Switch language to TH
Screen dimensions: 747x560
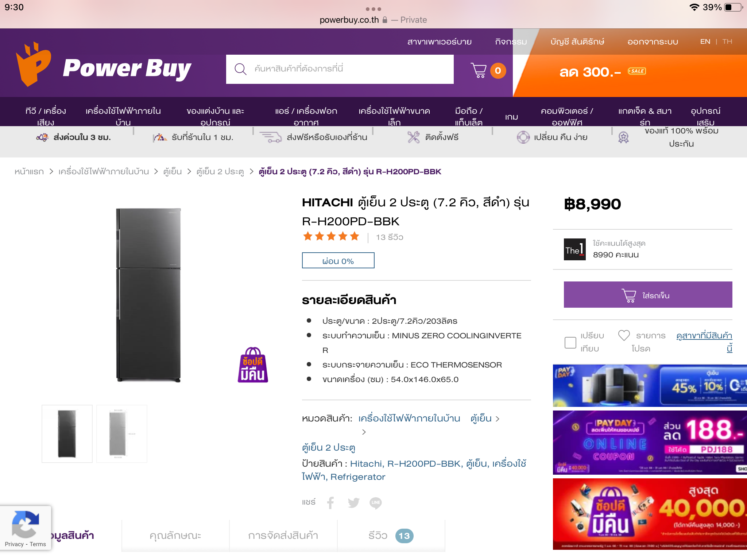click(727, 42)
